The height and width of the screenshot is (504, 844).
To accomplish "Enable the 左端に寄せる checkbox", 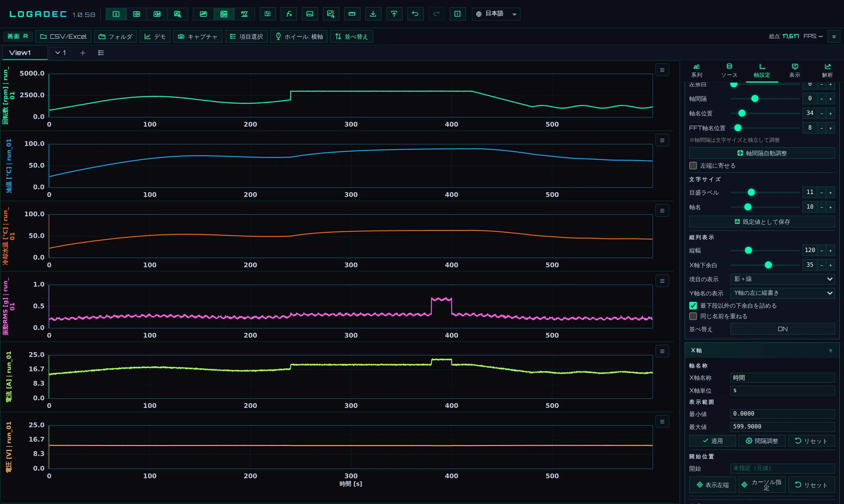I will click(693, 166).
